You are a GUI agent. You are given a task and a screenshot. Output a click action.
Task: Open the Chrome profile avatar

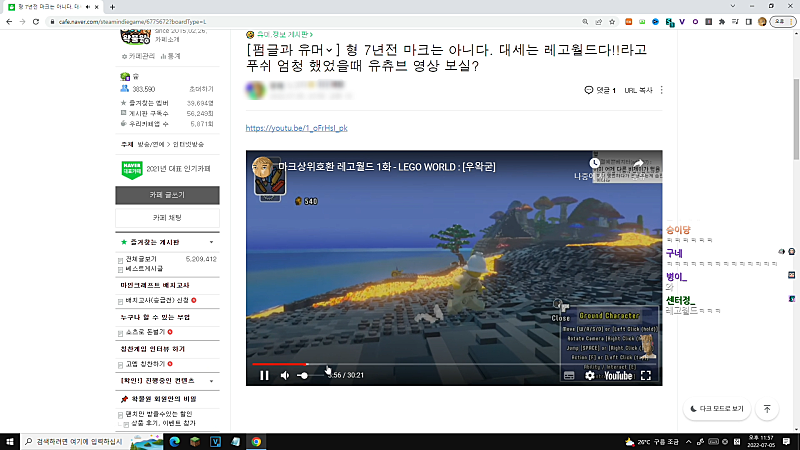(762, 22)
